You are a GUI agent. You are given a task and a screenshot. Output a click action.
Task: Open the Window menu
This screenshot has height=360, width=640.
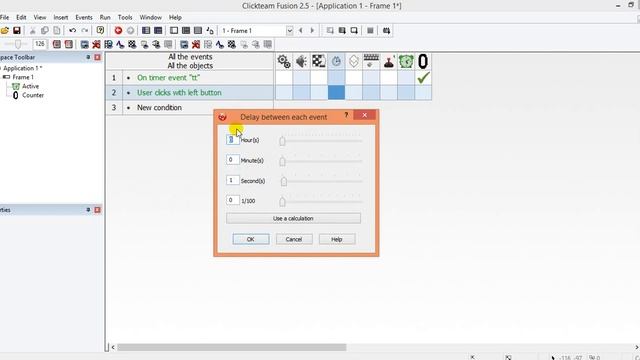tap(151, 18)
